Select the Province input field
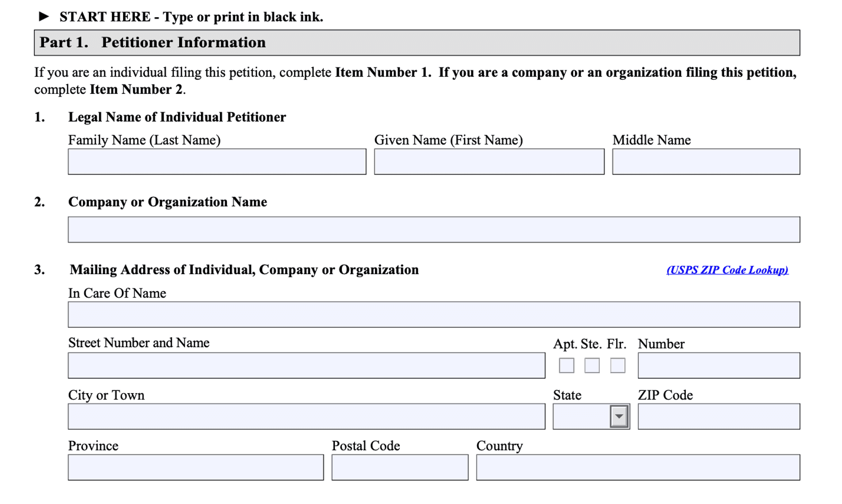Screen dimensions: 842x504 pyautogui.click(x=196, y=467)
